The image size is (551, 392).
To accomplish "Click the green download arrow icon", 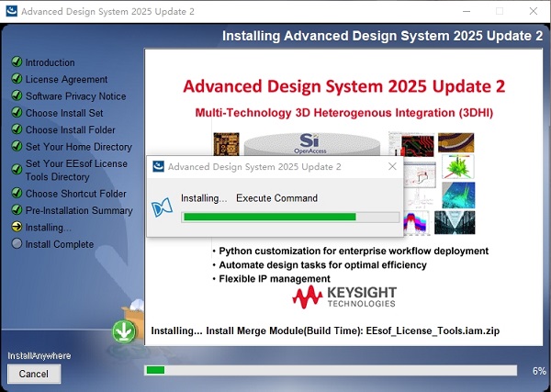I will (123, 330).
